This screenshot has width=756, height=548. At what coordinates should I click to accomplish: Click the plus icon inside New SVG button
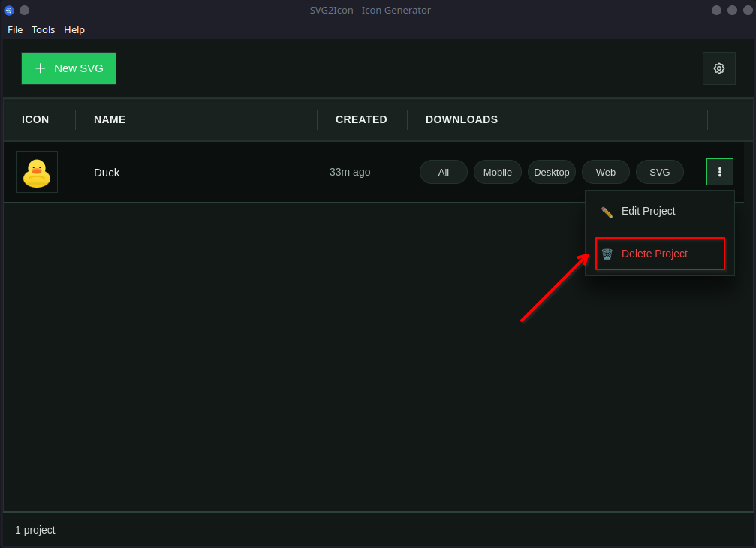click(x=40, y=68)
